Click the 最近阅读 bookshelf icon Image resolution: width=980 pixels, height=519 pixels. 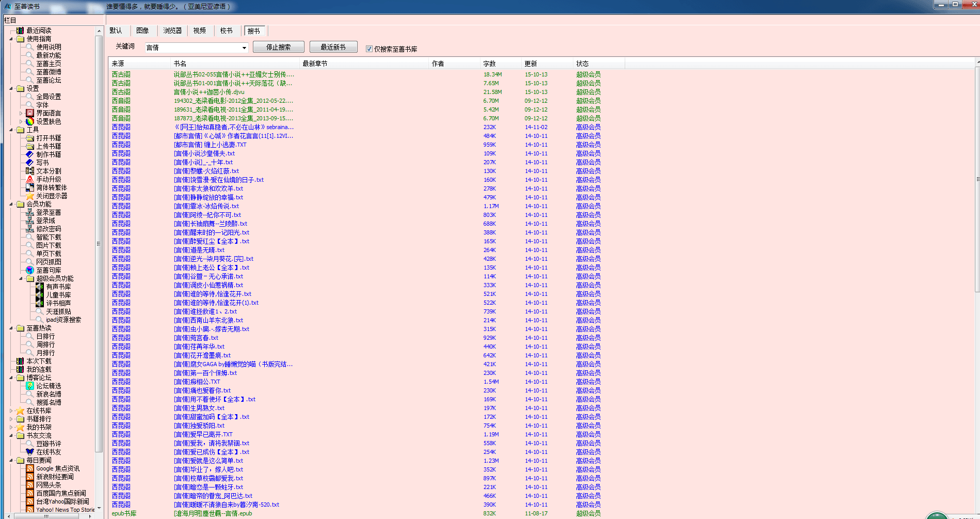(x=20, y=30)
